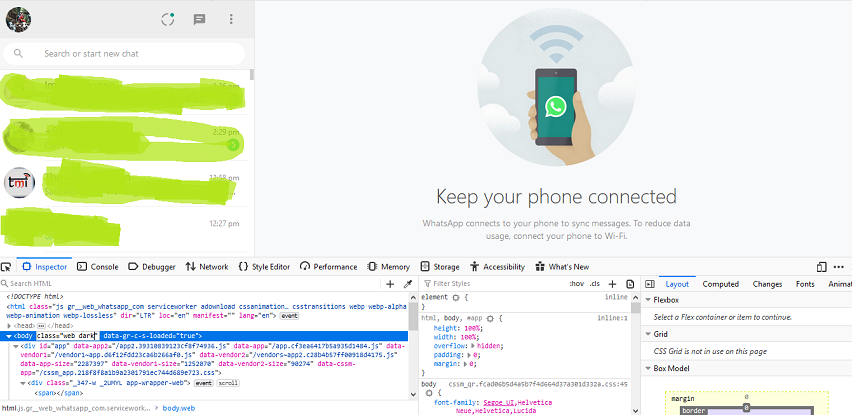The width and height of the screenshot is (852, 415).
Task: Open WhatsApp profile avatar photo
Action: (18, 20)
